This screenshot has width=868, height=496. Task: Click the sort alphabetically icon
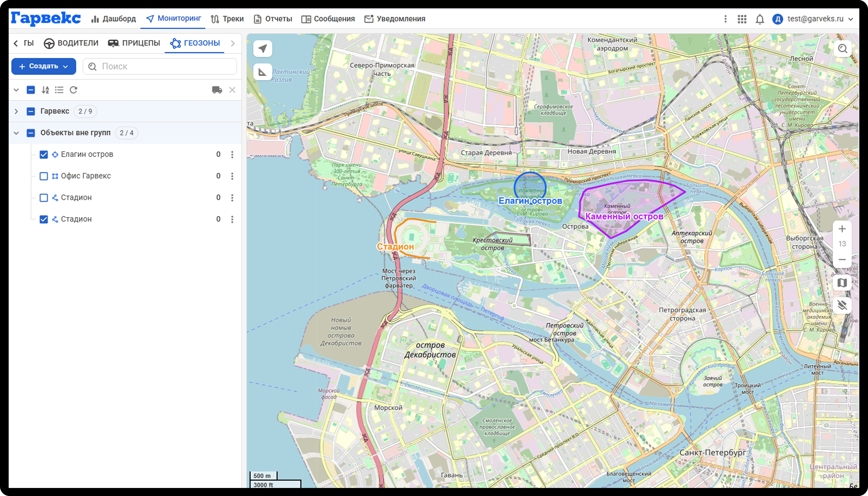click(45, 90)
